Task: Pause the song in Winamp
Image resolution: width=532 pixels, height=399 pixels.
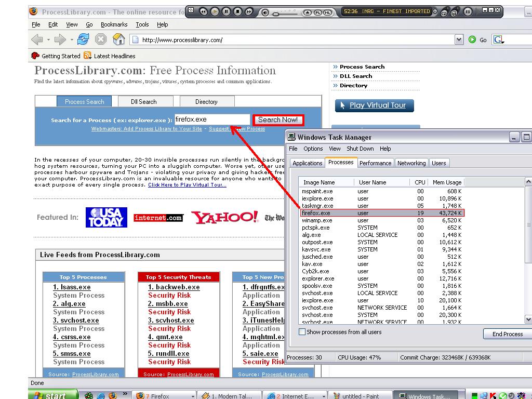Action: 226,11
